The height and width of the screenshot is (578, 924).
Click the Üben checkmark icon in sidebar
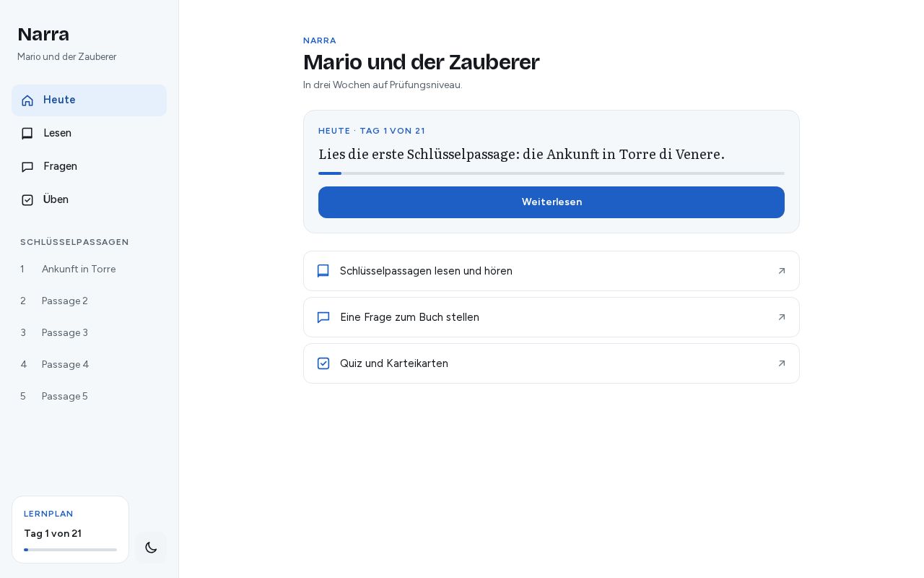27,200
